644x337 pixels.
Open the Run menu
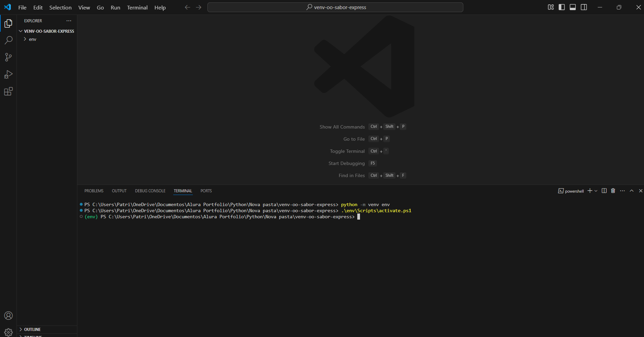(115, 7)
